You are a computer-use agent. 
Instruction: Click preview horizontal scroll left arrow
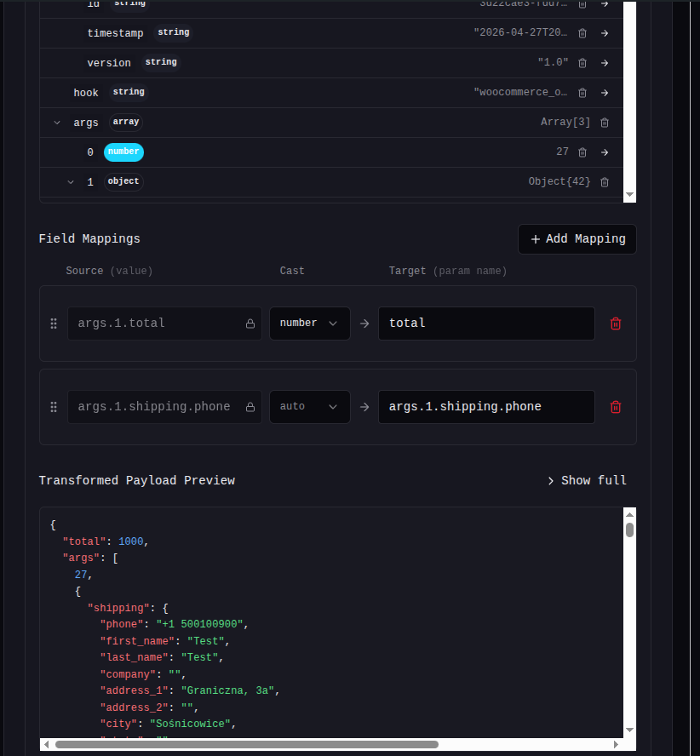46,744
